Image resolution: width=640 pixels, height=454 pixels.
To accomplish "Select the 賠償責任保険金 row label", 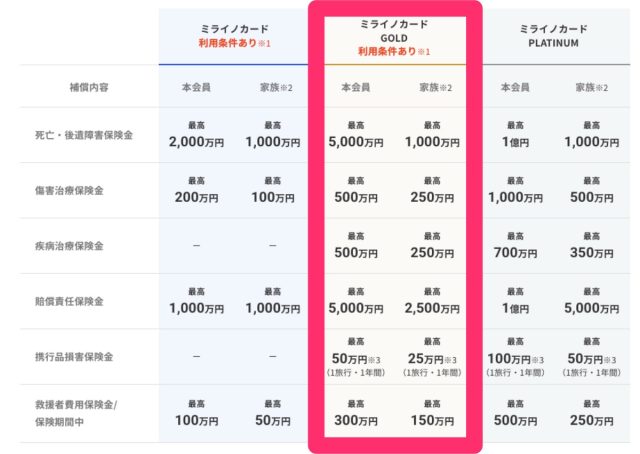I will pos(70,301).
